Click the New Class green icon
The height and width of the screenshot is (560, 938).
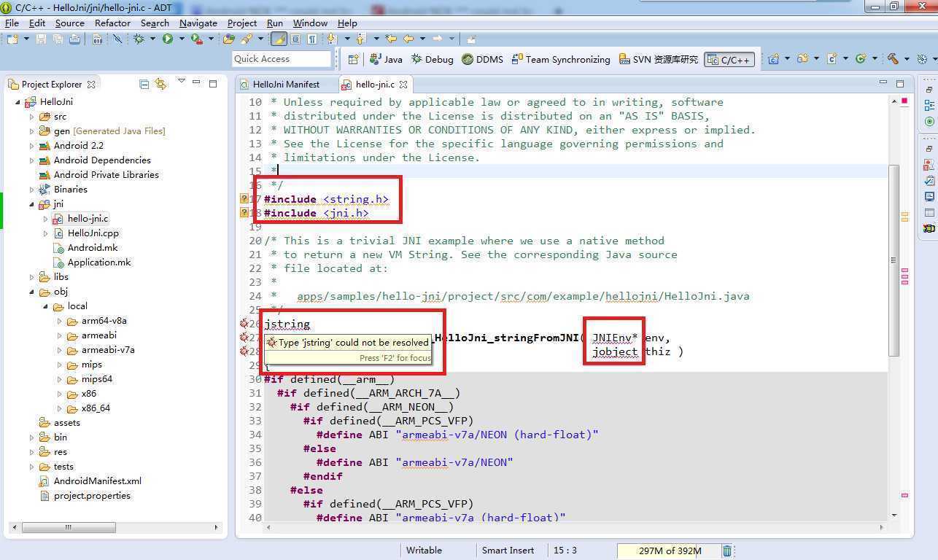pos(861,59)
